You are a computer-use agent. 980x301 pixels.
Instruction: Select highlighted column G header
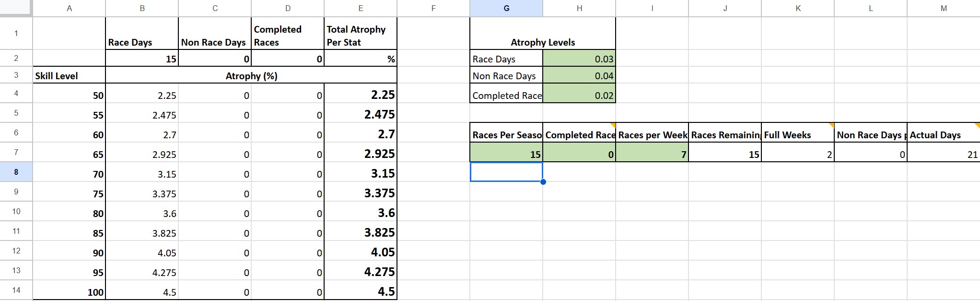coord(506,8)
